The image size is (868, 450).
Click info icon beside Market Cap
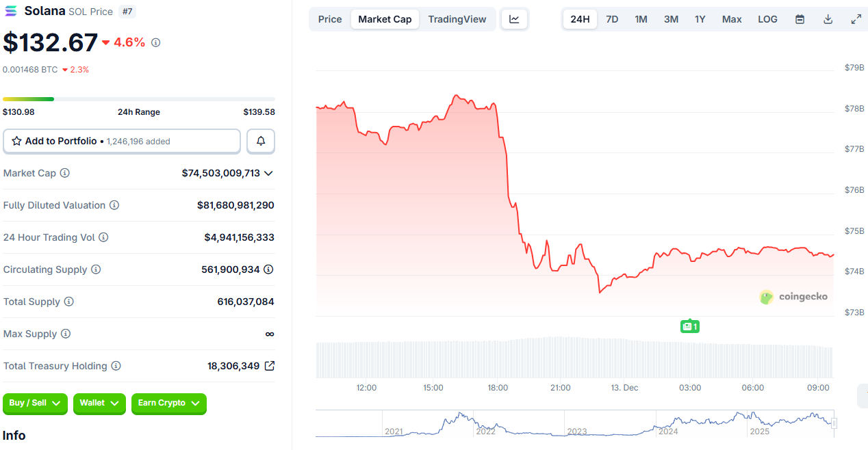(65, 173)
